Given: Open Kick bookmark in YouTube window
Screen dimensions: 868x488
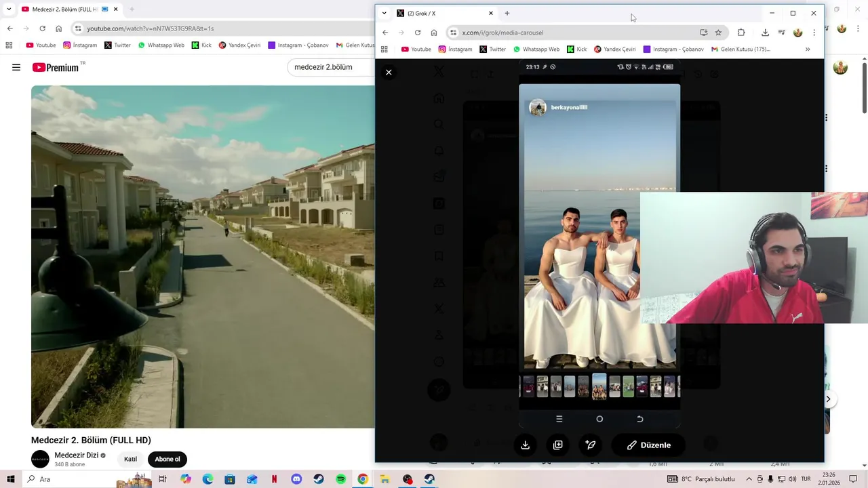Looking at the screenshot, I should pos(201,45).
